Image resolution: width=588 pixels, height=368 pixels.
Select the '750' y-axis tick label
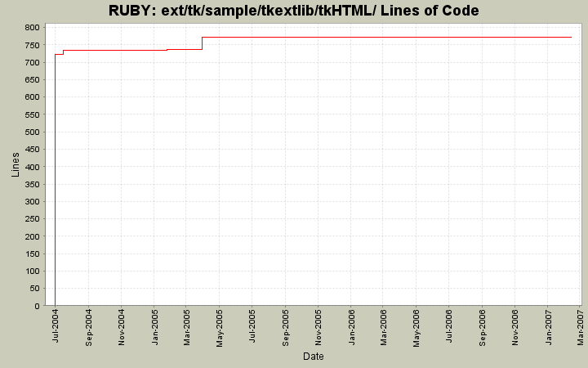pos(32,45)
